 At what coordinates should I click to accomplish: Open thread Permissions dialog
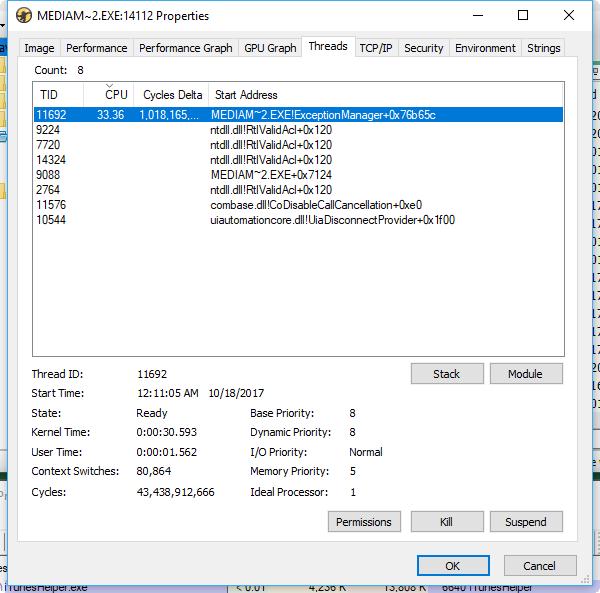click(x=364, y=522)
